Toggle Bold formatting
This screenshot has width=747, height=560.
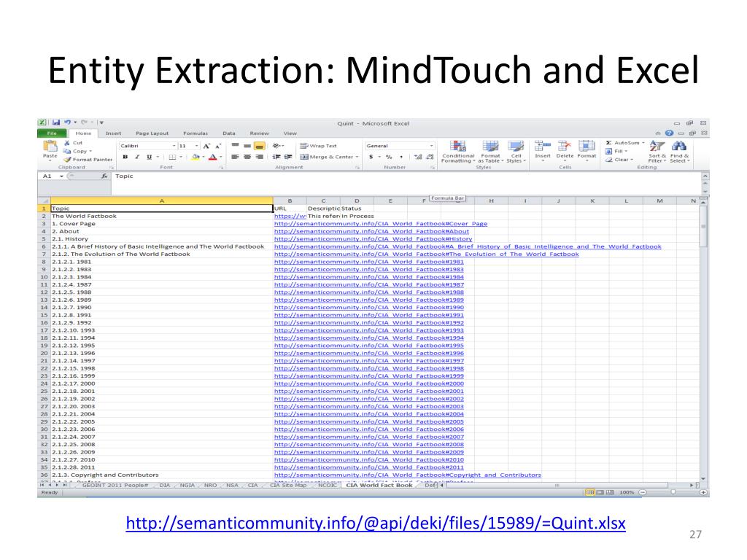125,157
